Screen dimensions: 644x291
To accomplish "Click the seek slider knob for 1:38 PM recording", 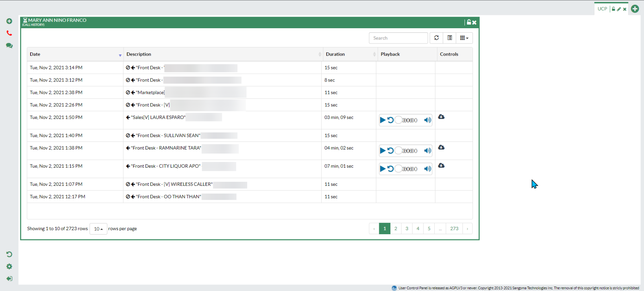I will [x=398, y=151].
